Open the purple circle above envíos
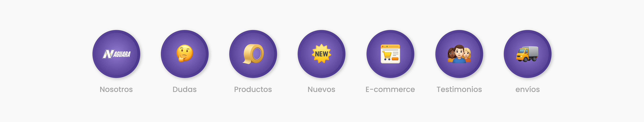This screenshot has width=644, height=122. click(527, 54)
